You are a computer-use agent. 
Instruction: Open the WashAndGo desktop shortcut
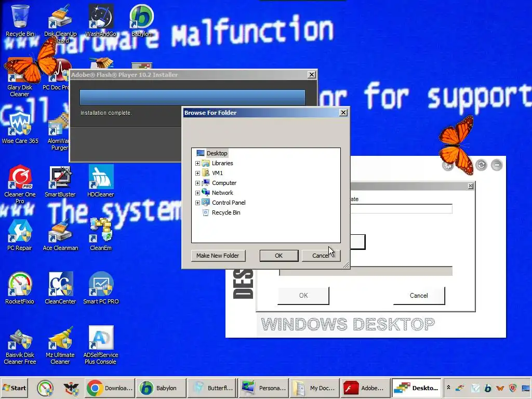click(101, 20)
